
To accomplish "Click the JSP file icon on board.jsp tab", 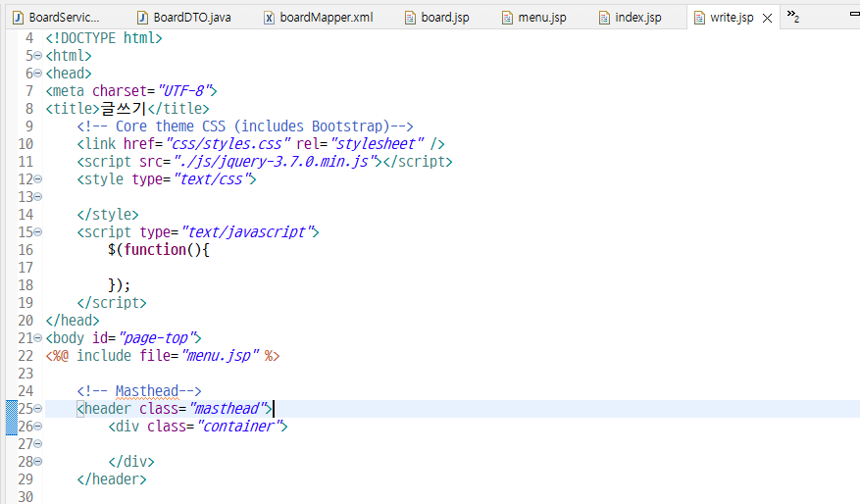I will point(410,18).
